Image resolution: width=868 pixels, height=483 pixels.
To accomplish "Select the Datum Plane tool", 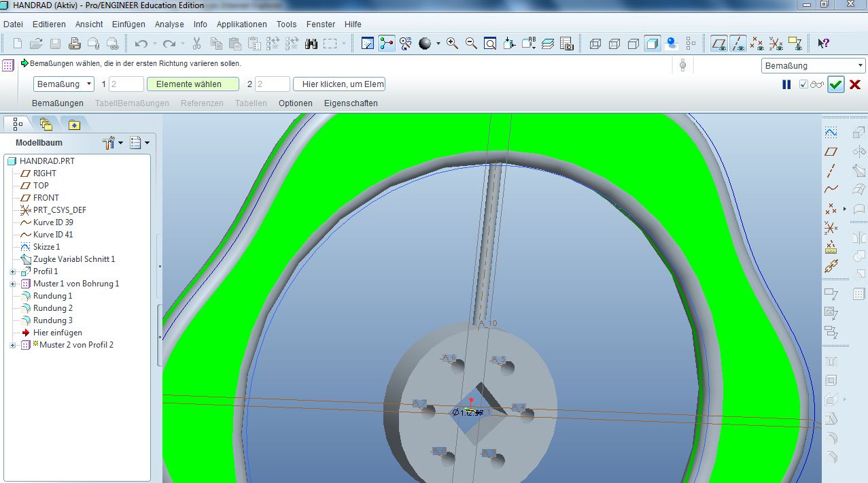I will click(831, 151).
